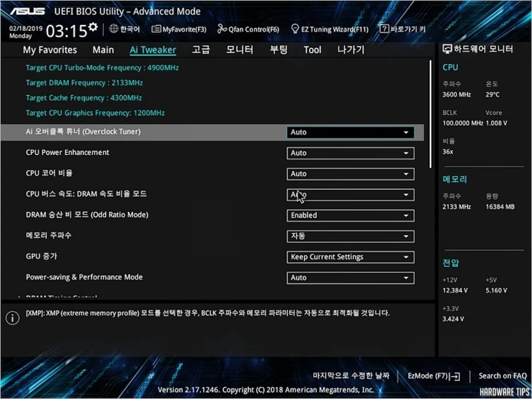This screenshot has height=399, width=532.
Task: Open the 메모리 주파수 dropdown
Action: coord(350,236)
